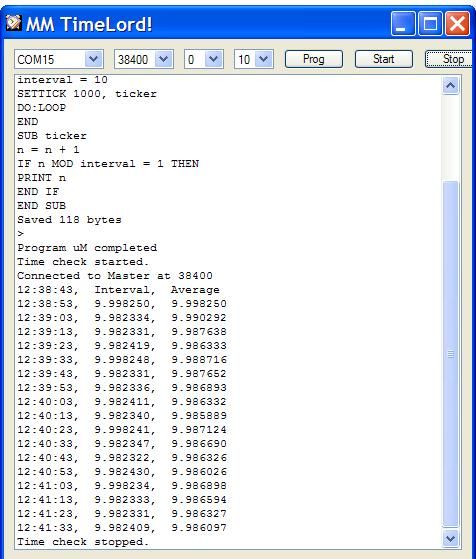Click the Prog button
476x559 pixels.
click(314, 59)
